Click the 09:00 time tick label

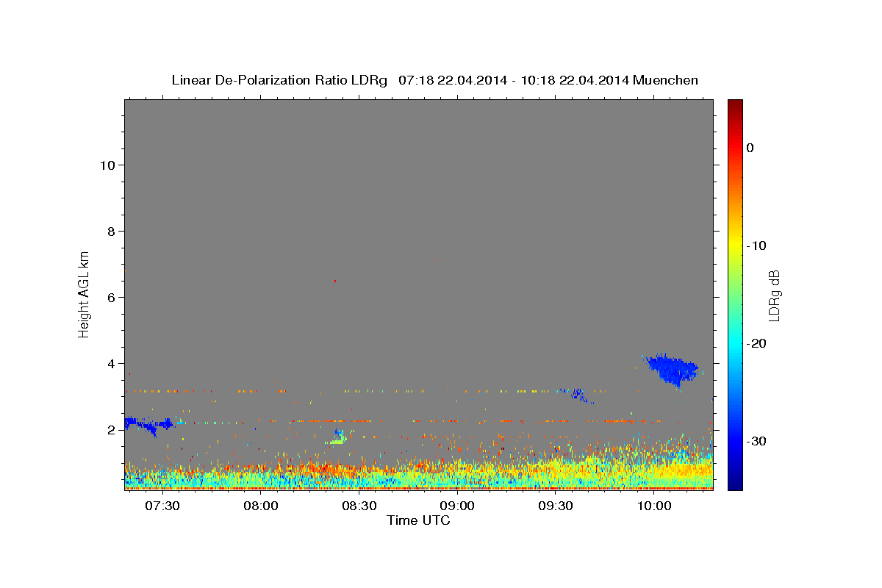tap(456, 506)
